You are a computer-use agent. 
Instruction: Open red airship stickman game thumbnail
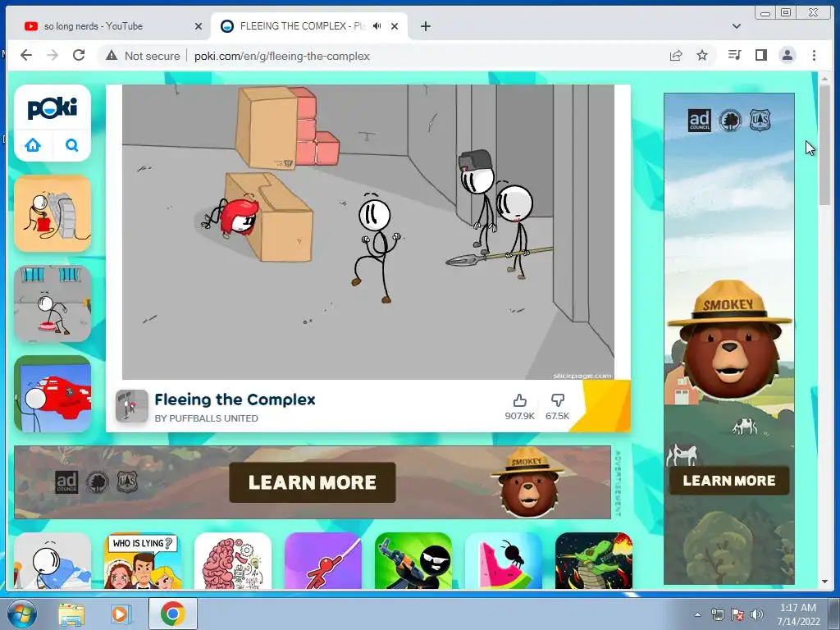point(52,394)
